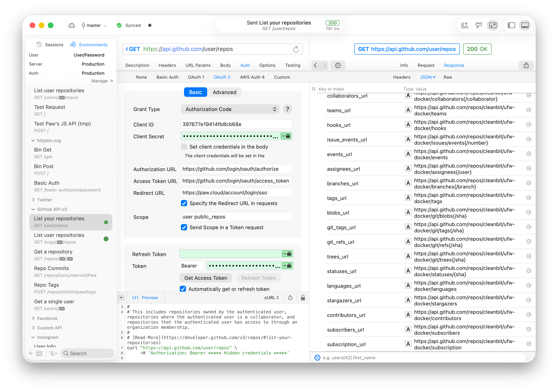This screenshot has width=558, height=392.
Task: Uncheck Specify the Redirect URL in requests
Action: coord(184,203)
